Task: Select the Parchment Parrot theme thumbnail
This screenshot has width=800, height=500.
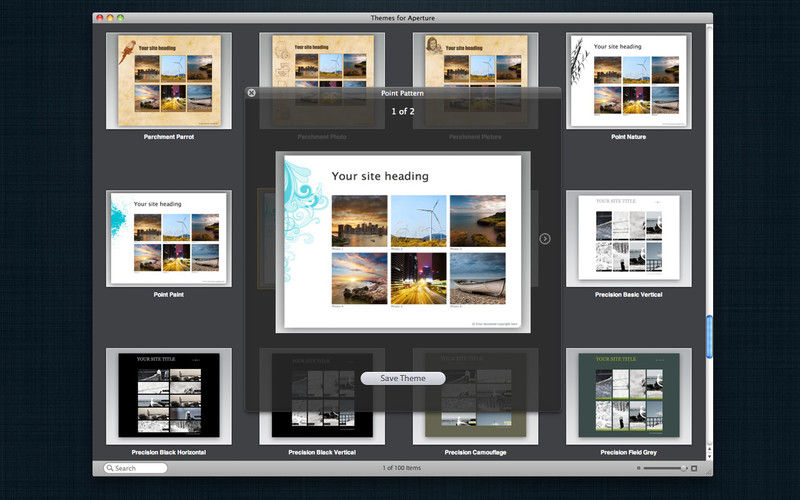Action: (169, 81)
